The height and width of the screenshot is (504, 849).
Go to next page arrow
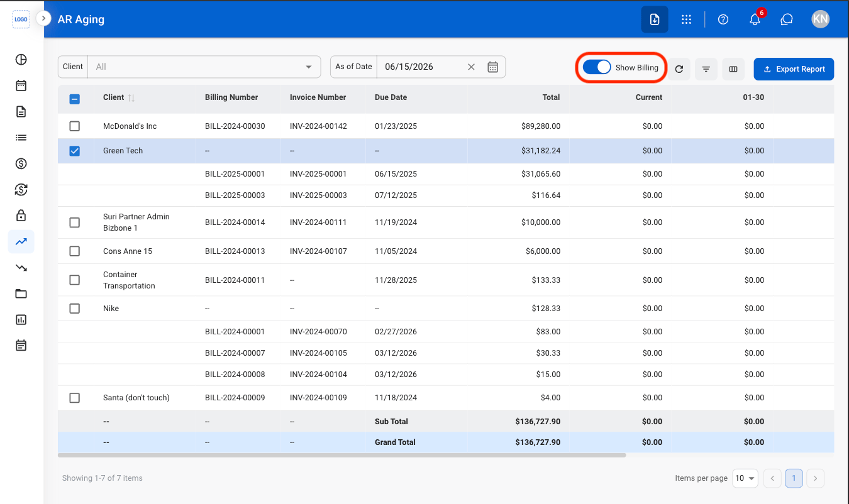(815, 478)
